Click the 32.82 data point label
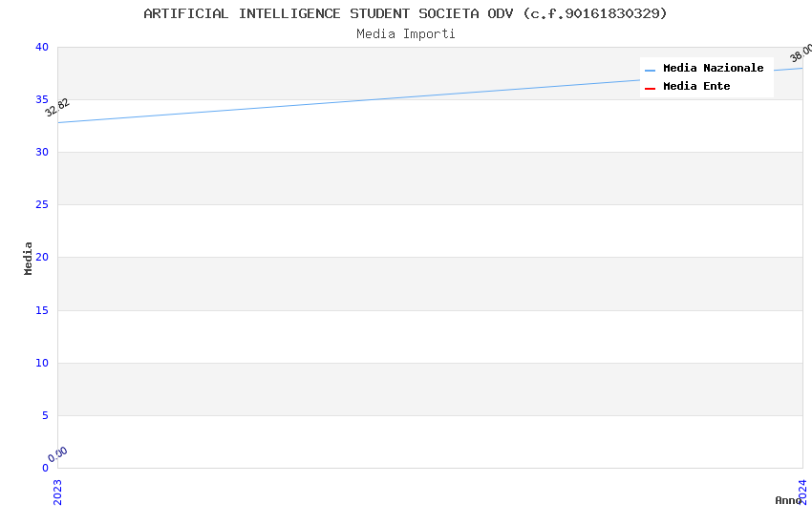 (x=57, y=108)
